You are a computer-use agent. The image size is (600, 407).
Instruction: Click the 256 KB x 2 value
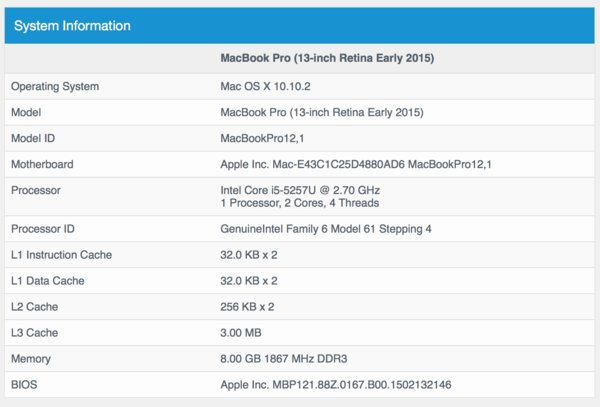[x=249, y=307]
